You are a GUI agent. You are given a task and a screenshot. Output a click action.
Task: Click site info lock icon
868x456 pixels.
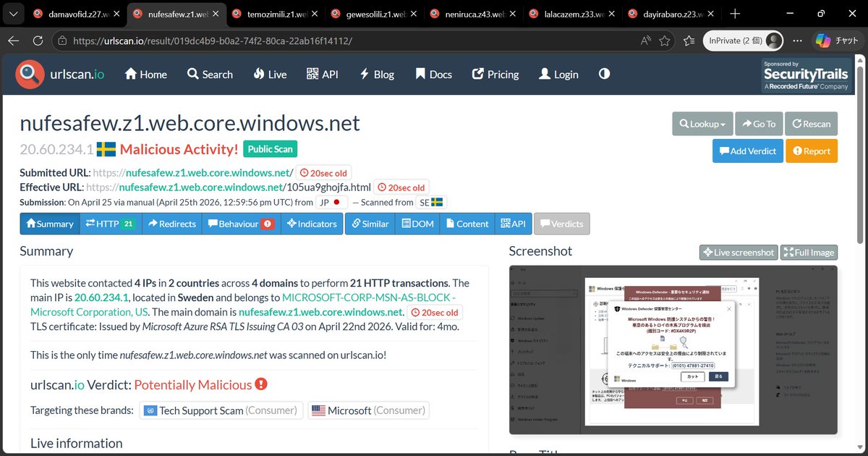click(62, 41)
